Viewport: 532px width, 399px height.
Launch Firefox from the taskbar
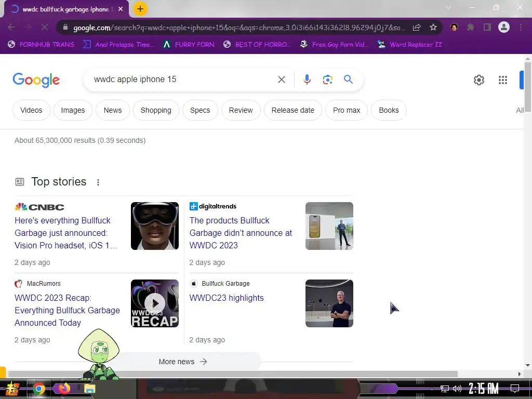(64, 388)
